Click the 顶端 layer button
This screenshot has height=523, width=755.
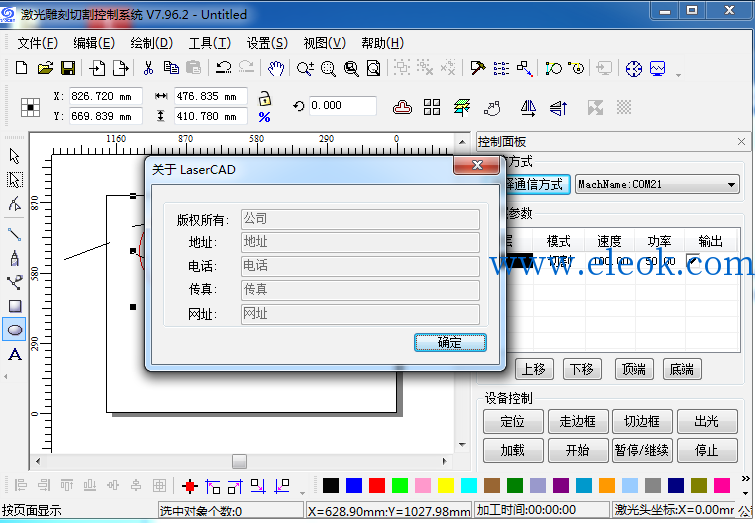coord(634,369)
